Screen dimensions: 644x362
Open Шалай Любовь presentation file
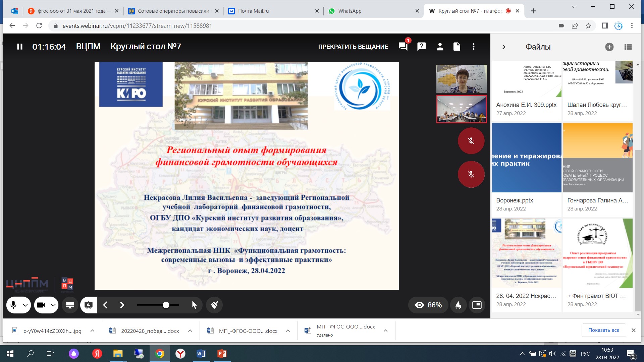[598, 91]
